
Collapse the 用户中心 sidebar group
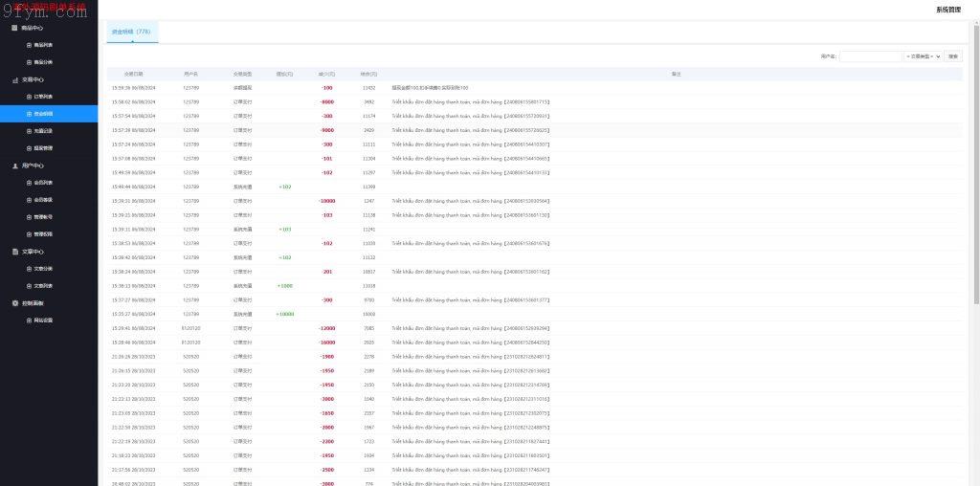(x=33, y=166)
